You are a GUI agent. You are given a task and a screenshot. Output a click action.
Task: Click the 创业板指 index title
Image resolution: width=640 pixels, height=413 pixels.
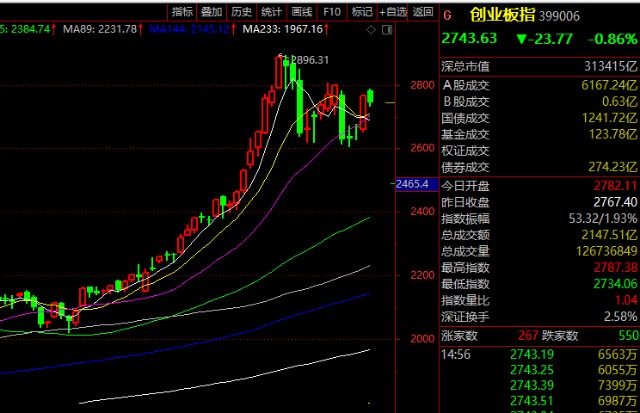(502, 15)
